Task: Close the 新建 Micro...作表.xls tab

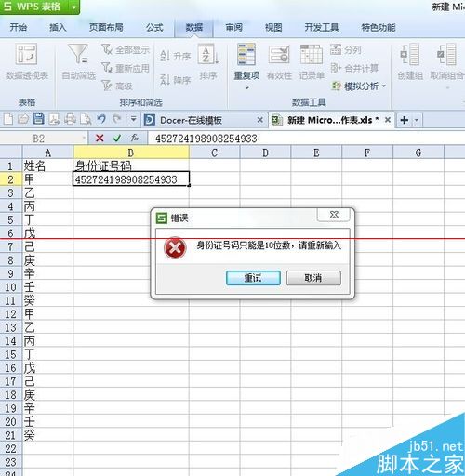Action: click(x=388, y=120)
